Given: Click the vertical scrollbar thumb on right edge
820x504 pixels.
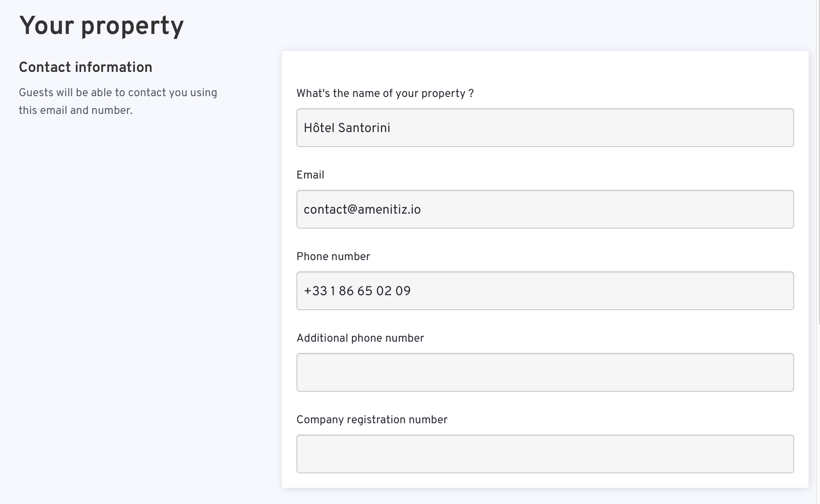Looking at the screenshot, I should [x=818, y=162].
